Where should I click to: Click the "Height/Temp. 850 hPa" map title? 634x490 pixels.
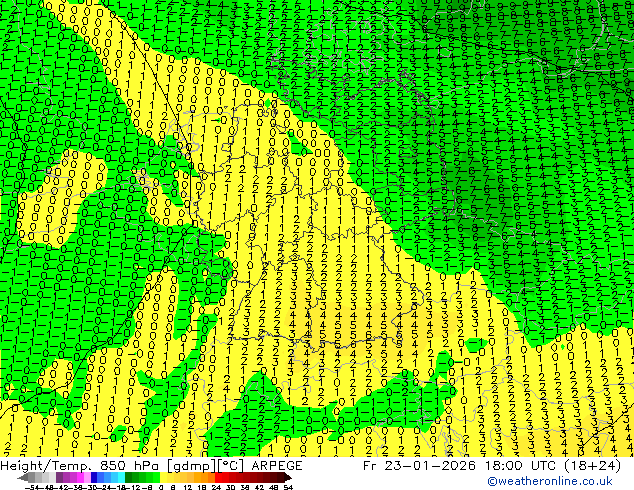(x=79, y=466)
